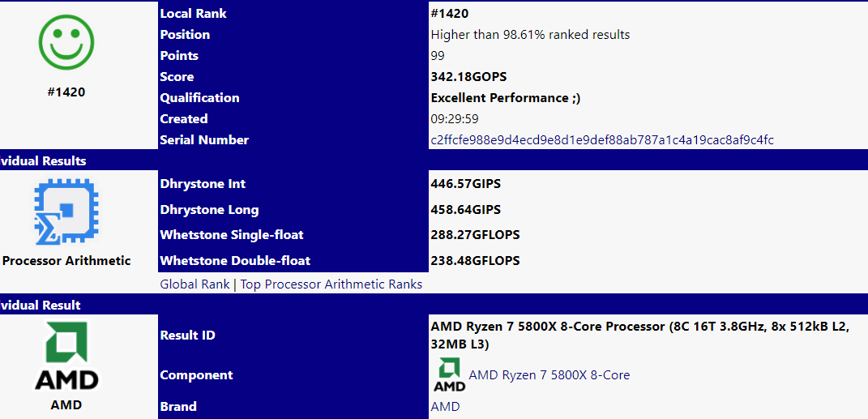Viewport: 868px width, 419px height.
Task: Open AMD Ryzen 7 5800X 8-Core link
Action: [x=549, y=375]
